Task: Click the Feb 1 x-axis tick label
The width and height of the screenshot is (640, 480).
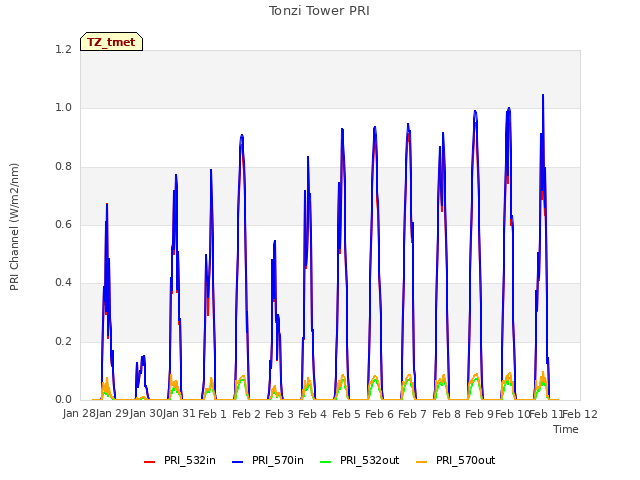Action: pyautogui.click(x=212, y=414)
